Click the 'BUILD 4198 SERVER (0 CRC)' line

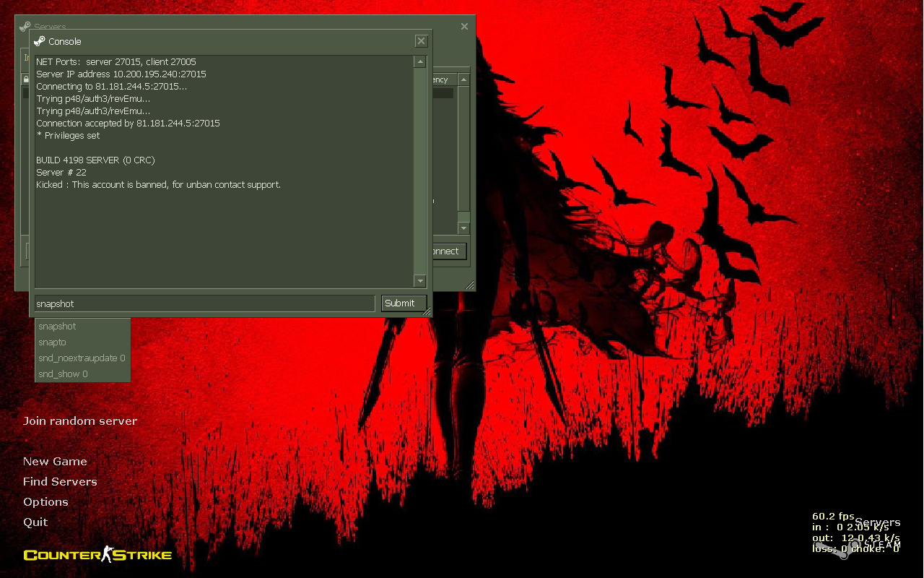pyautogui.click(x=95, y=160)
